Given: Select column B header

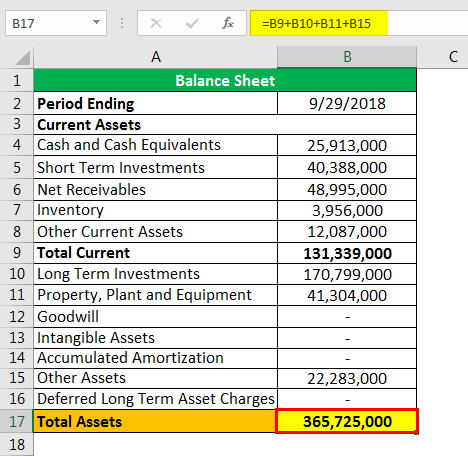Looking at the screenshot, I should point(347,57).
